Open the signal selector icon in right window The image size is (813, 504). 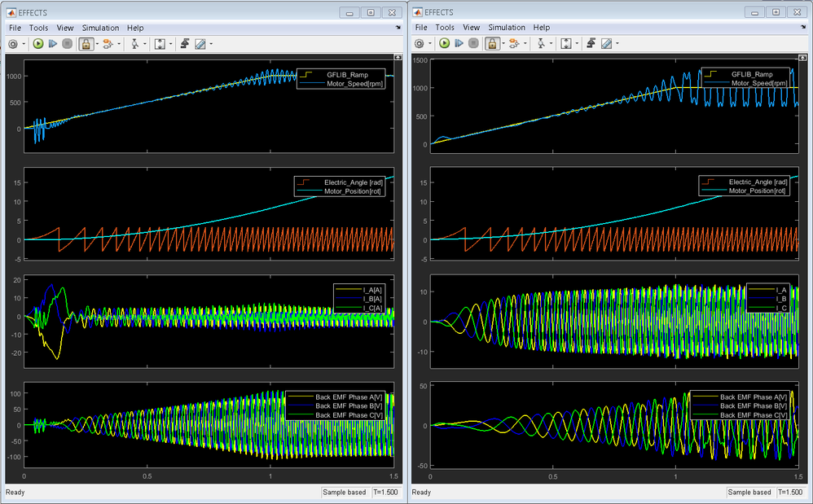(x=514, y=43)
